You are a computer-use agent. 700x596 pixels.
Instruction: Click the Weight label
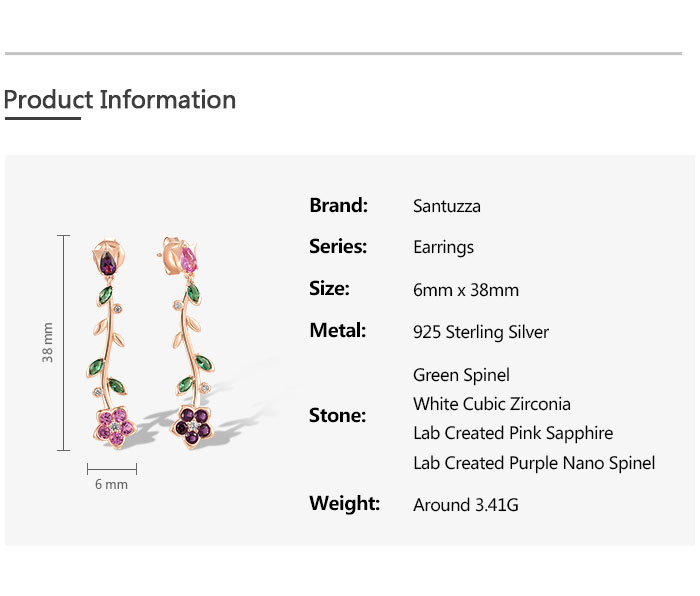345,503
